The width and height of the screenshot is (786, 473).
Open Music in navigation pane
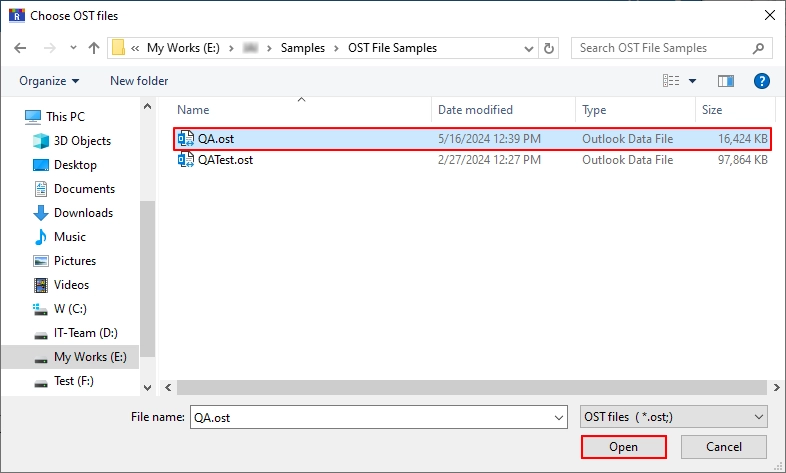(70, 237)
